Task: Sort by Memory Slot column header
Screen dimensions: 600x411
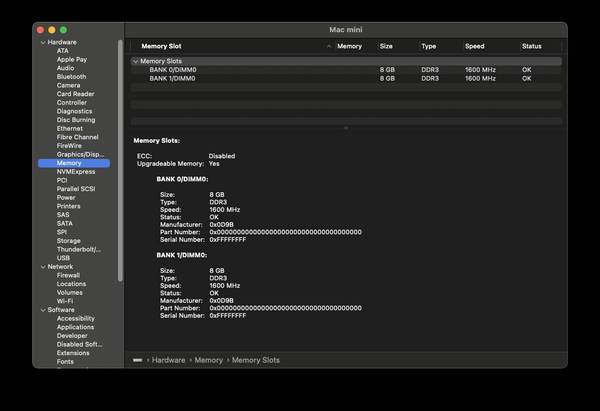Action: point(161,46)
